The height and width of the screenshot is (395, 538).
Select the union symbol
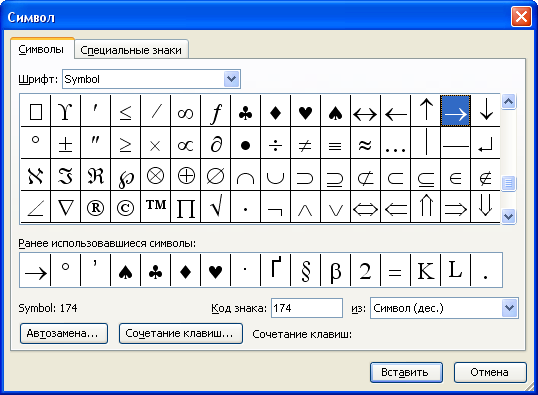tap(276, 175)
